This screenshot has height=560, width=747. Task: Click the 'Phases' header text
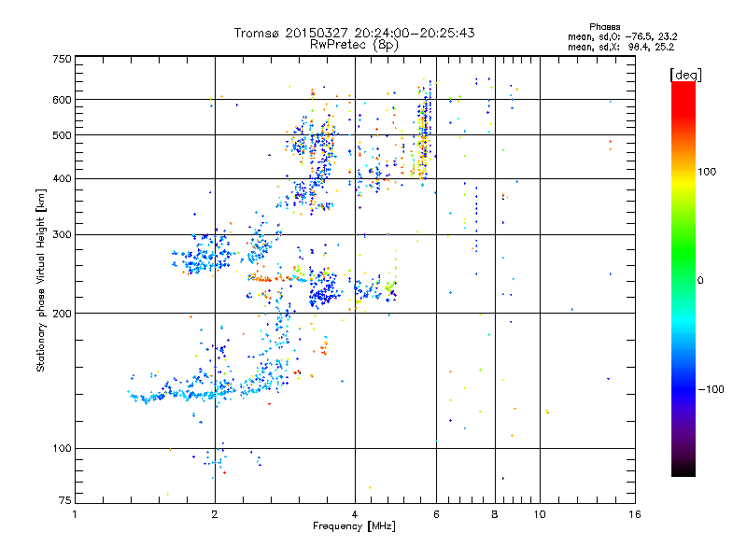[x=604, y=27]
